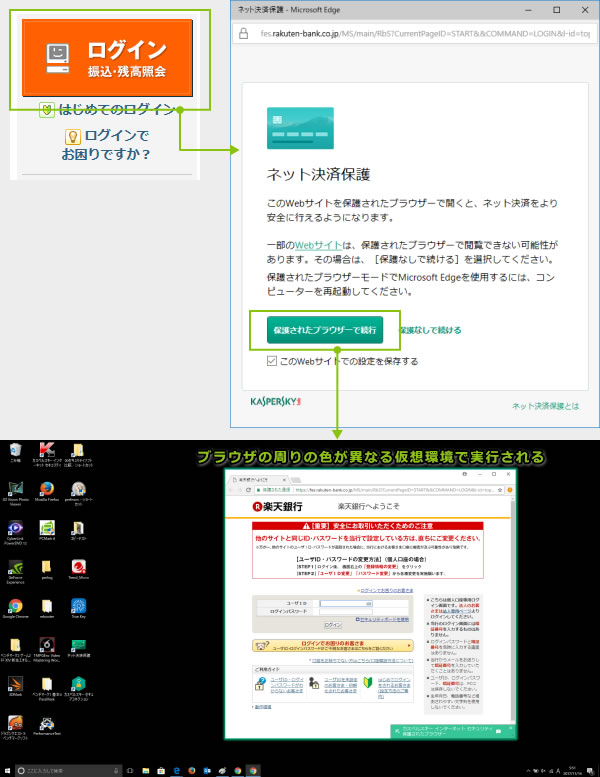Open PCMark 8 desktop icon
The width and height of the screenshot is (600, 777).
point(47,530)
